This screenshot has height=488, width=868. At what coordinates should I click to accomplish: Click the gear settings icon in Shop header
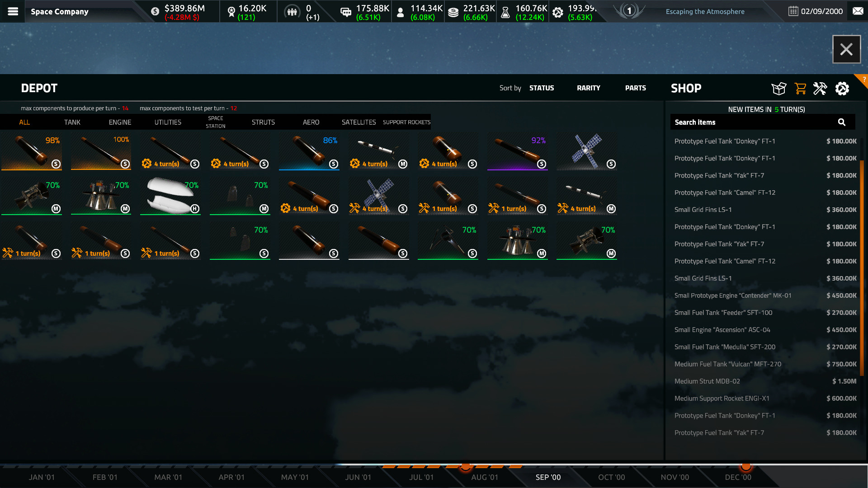tap(842, 89)
